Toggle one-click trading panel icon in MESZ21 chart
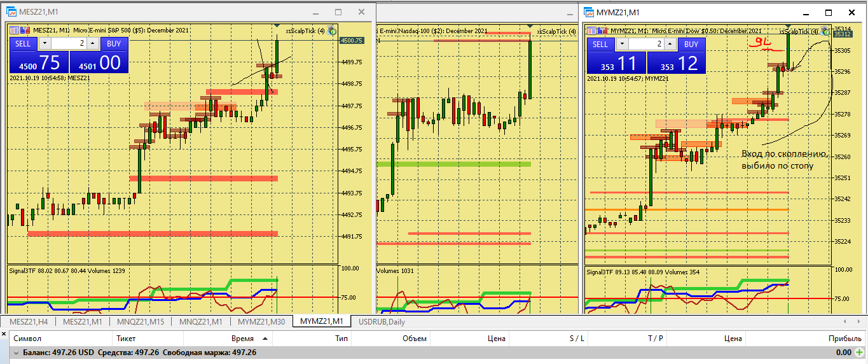868x364 pixels. click(15, 30)
